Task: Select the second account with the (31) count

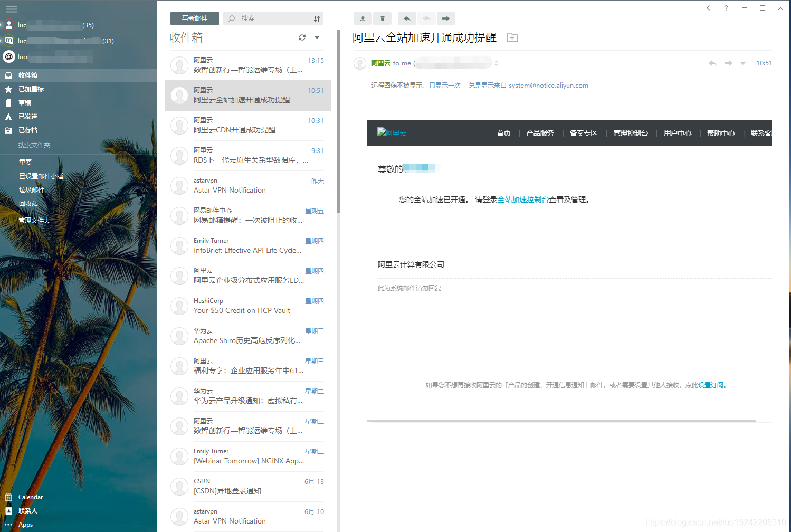Action: (58, 41)
